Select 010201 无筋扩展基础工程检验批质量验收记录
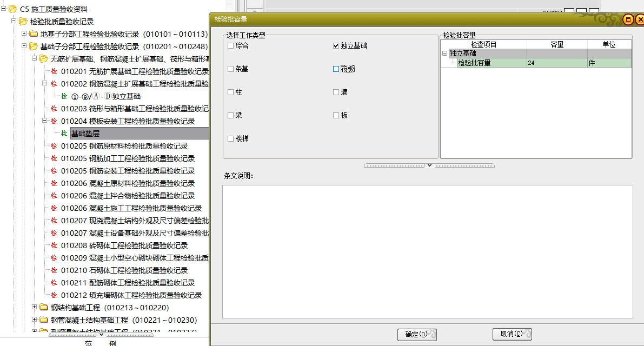The width and height of the screenshot is (644, 346). (135, 71)
